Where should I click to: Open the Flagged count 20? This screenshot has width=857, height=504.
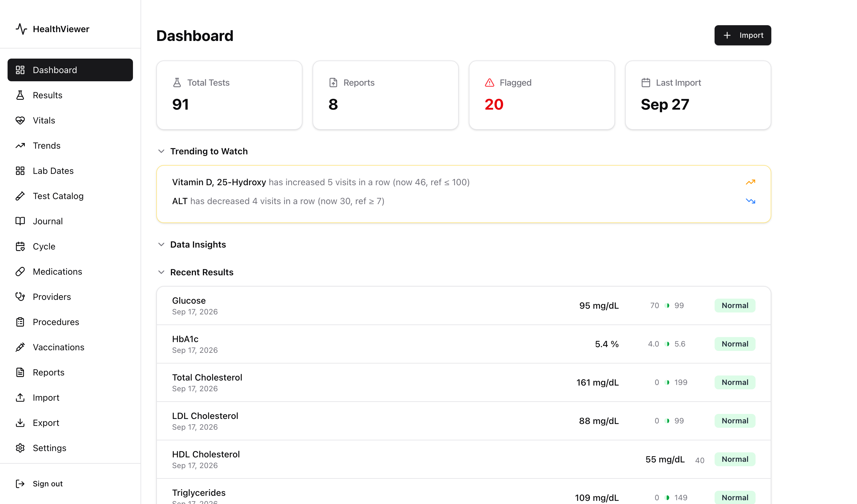[x=494, y=104]
